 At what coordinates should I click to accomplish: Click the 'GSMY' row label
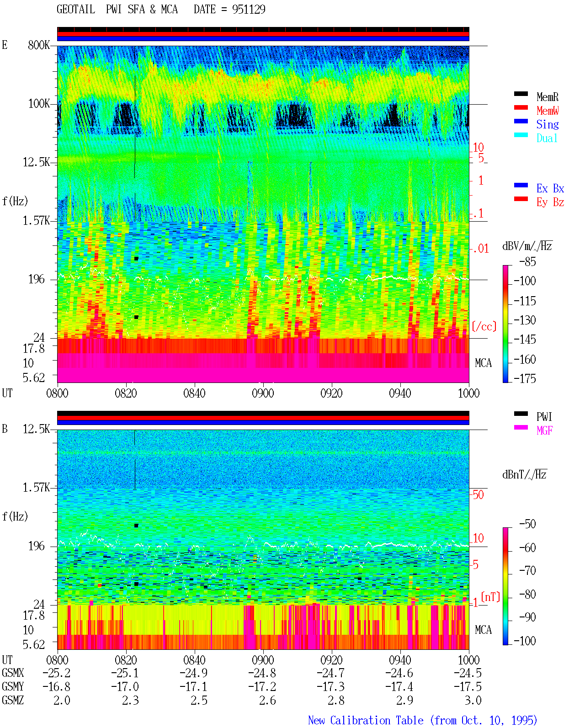pyautogui.click(x=13, y=687)
